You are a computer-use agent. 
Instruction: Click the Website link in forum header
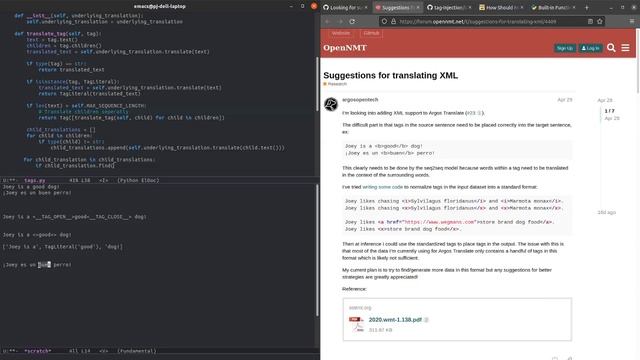click(341, 33)
